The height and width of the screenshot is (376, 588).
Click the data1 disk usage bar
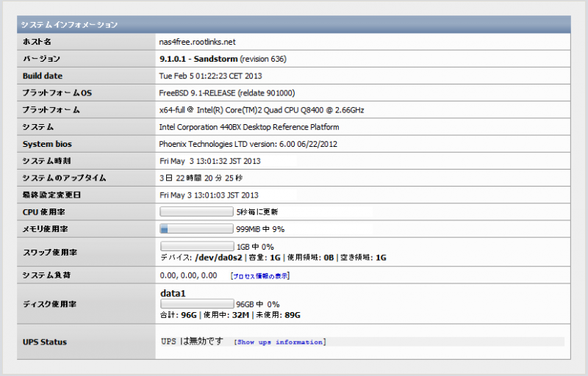pyautogui.click(x=196, y=304)
